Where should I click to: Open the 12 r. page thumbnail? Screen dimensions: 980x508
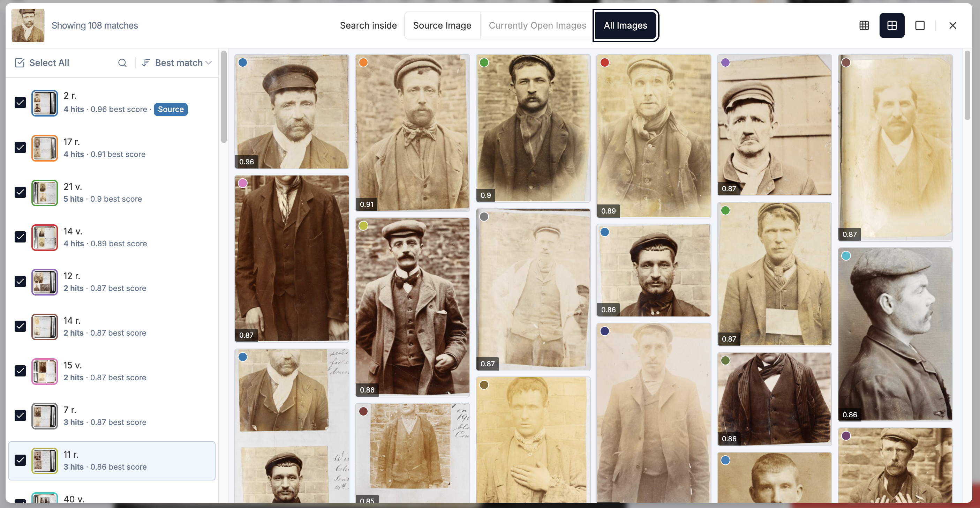(45, 282)
